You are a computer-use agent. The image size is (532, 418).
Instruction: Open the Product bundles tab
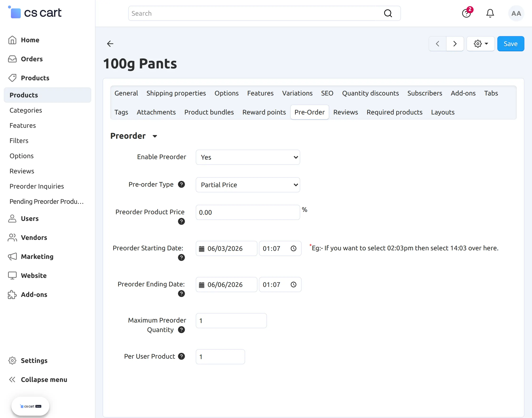[209, 112]
